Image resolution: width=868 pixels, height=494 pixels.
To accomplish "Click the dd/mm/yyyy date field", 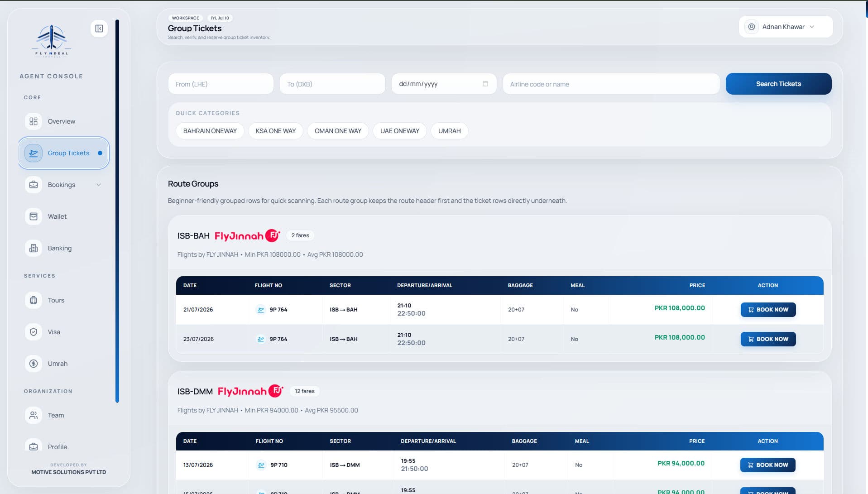I will (x=444, y=84).
